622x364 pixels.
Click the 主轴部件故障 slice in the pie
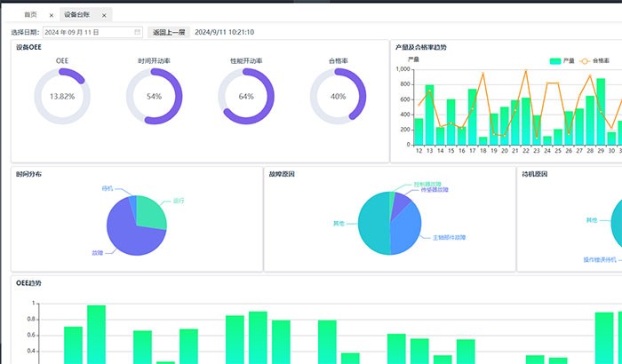[407, 230]
